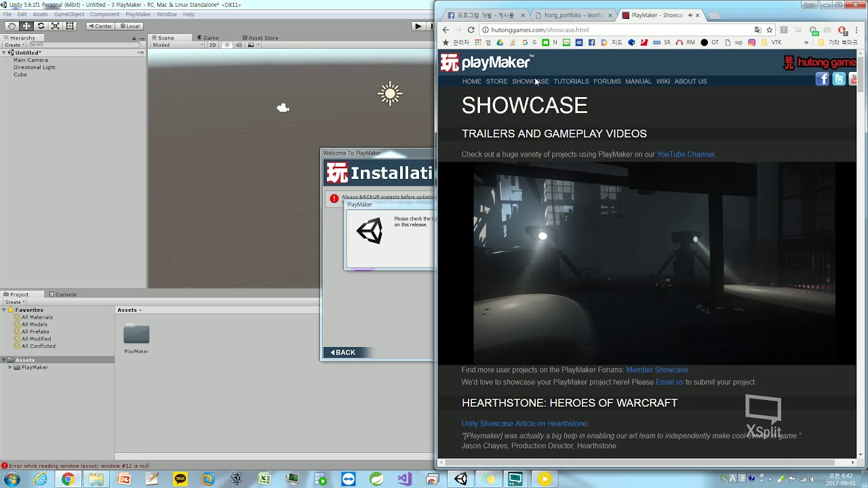The image size is (868, 488).
Task: Select the Move tool in Unity toolbar
Action: 26,26
